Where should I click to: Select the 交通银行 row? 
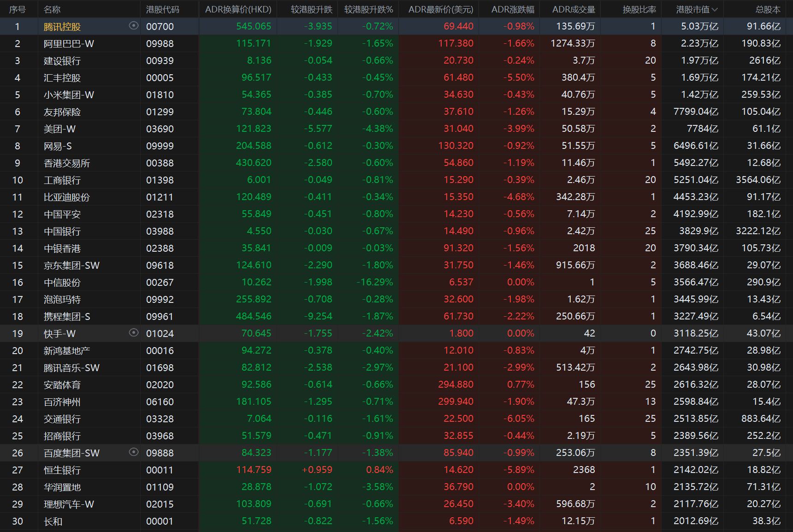(x=396, y=419)
